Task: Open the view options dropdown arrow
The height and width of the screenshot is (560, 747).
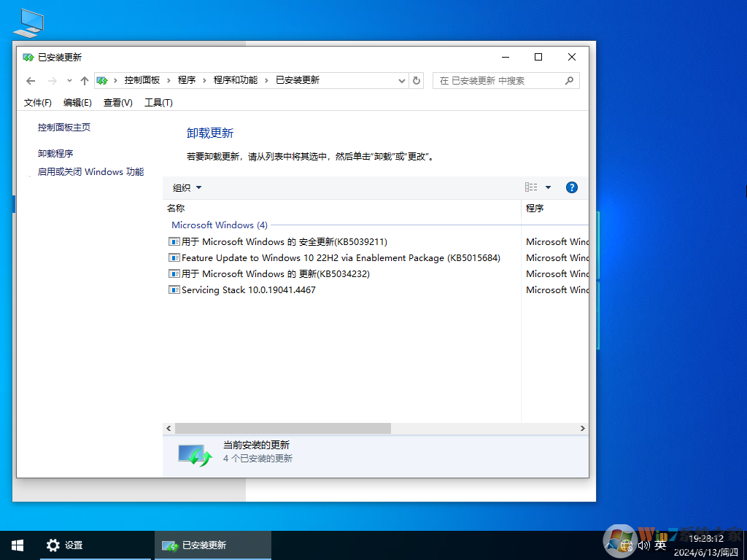Action: pyautogui.click(x=549, y=187)
